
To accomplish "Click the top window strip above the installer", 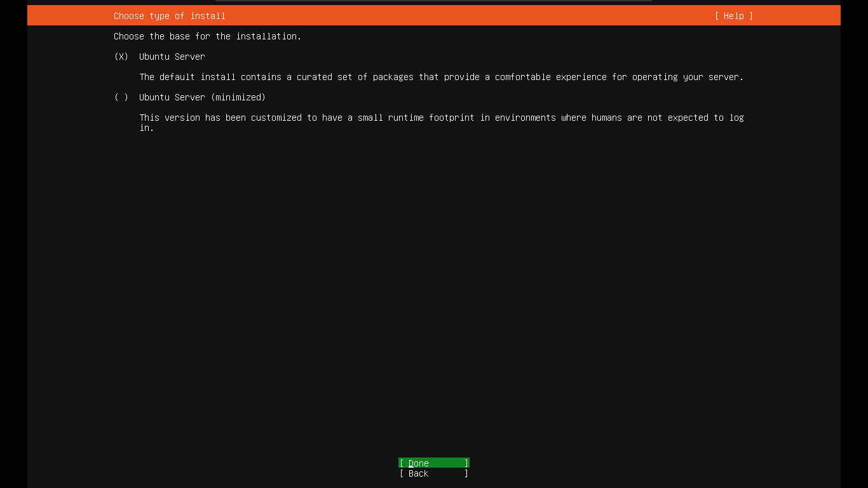I will coord(434,2).
